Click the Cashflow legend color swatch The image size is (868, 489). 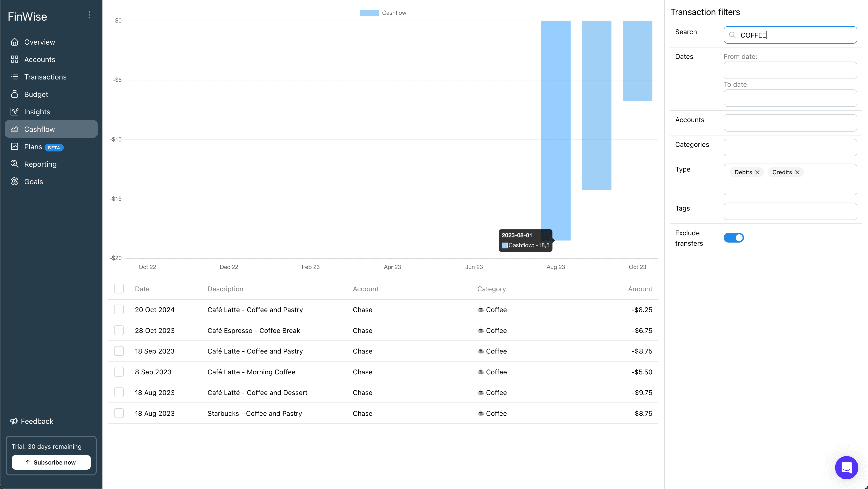click(369, 13)
